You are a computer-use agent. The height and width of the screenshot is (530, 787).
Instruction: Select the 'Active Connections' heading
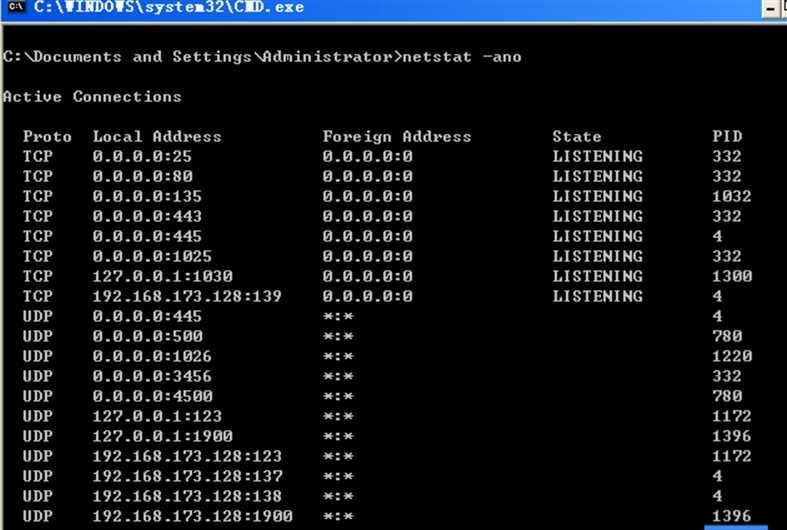[x=92, y=96]
